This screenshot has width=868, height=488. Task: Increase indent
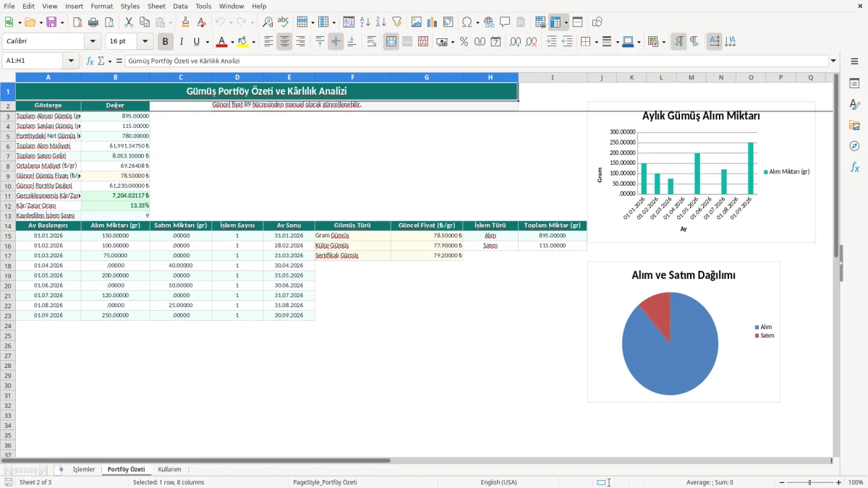pyautogui.click(x=551, y=42)
